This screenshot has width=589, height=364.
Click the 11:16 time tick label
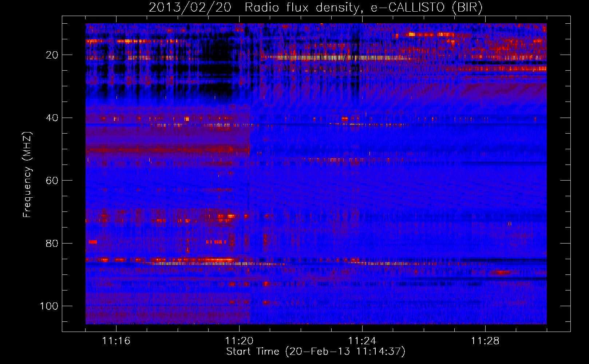tap(116, 341)
